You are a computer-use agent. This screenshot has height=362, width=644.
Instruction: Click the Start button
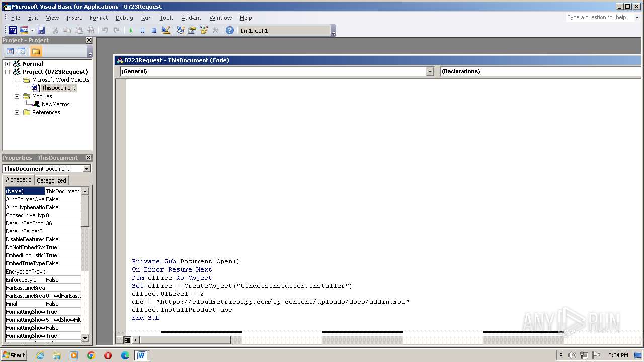click(14, 355)
